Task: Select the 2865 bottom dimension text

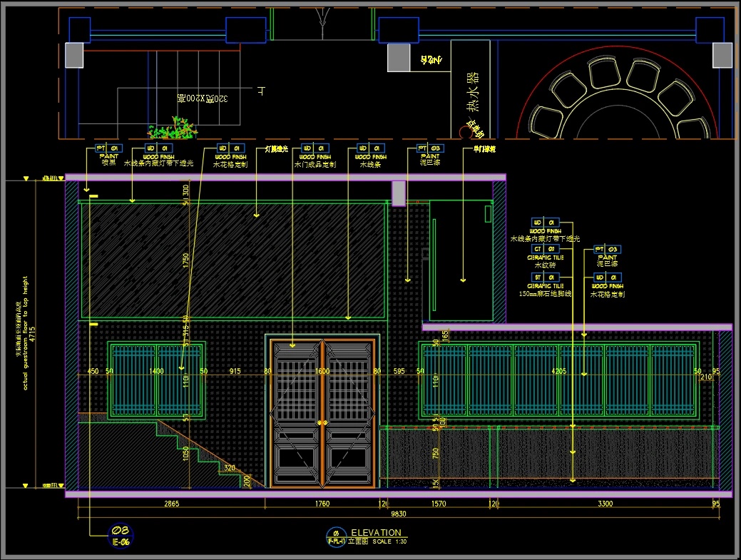Action: 171,504
